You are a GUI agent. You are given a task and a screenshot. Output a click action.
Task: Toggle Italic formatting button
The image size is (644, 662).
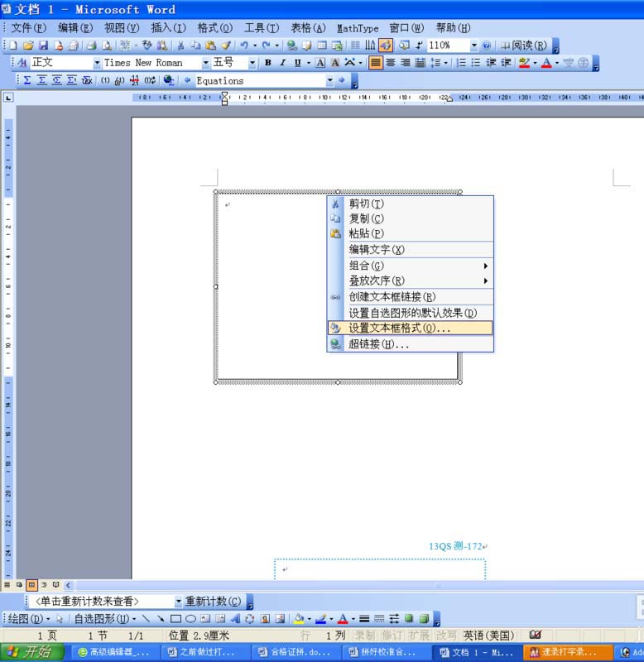pyautogui.click(x=282, y=63)
